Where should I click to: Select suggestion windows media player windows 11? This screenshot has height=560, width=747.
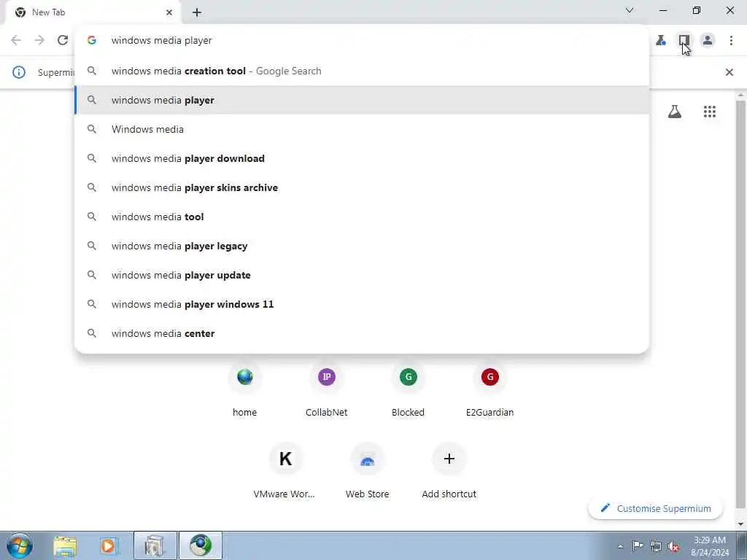click(362, 304)
